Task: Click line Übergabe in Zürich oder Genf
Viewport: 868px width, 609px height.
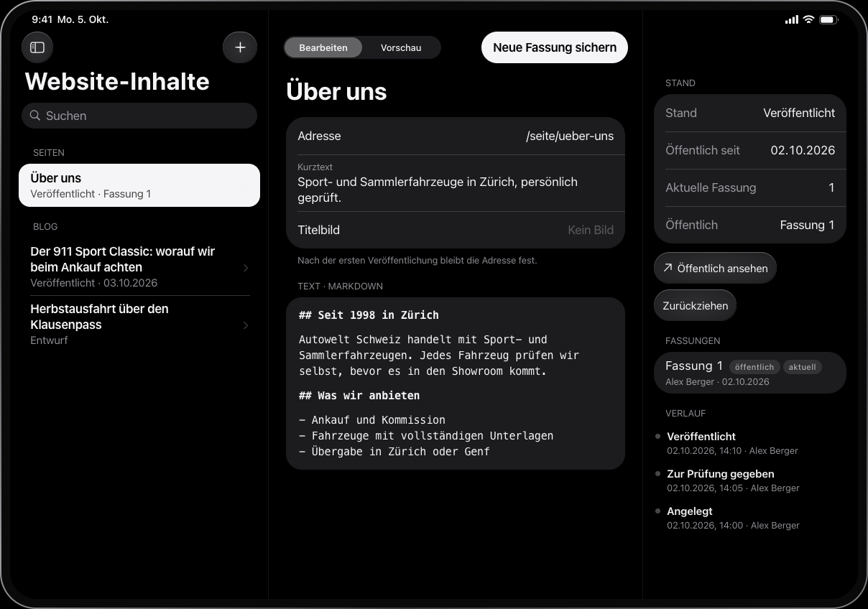Action: point(394,451)
